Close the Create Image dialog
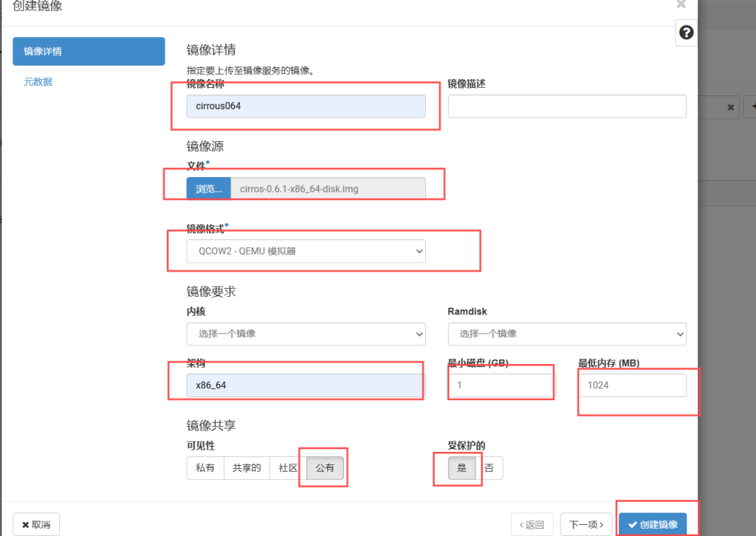This screenshot has height=536, width=756. pyautogui.click(x=681, y=4)
